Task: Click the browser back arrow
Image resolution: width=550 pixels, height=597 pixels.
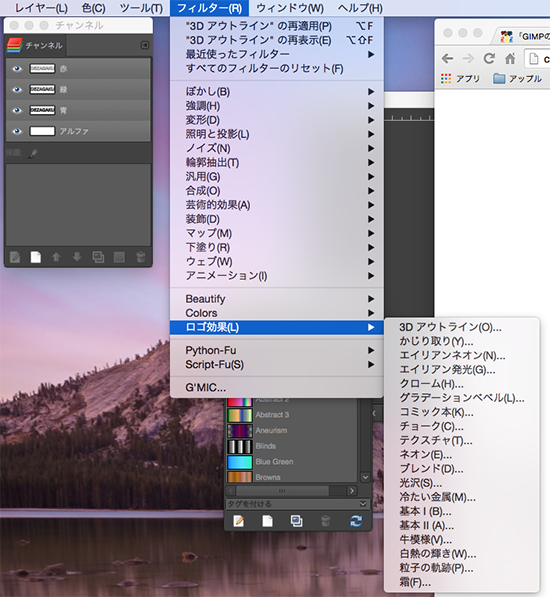Action: (448, 59)
